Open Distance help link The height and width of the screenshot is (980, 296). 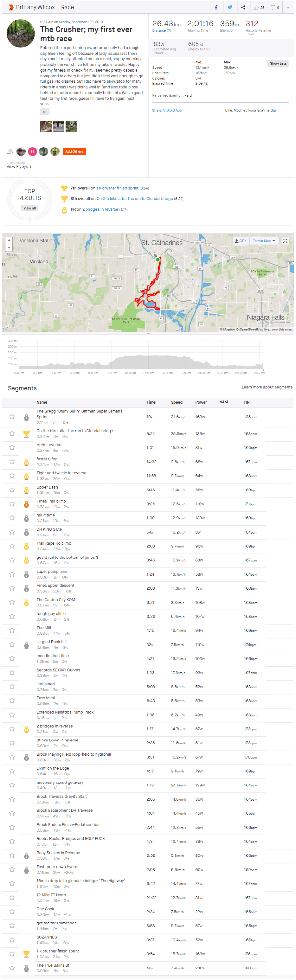pyautogui.click(x=161, y=31)
